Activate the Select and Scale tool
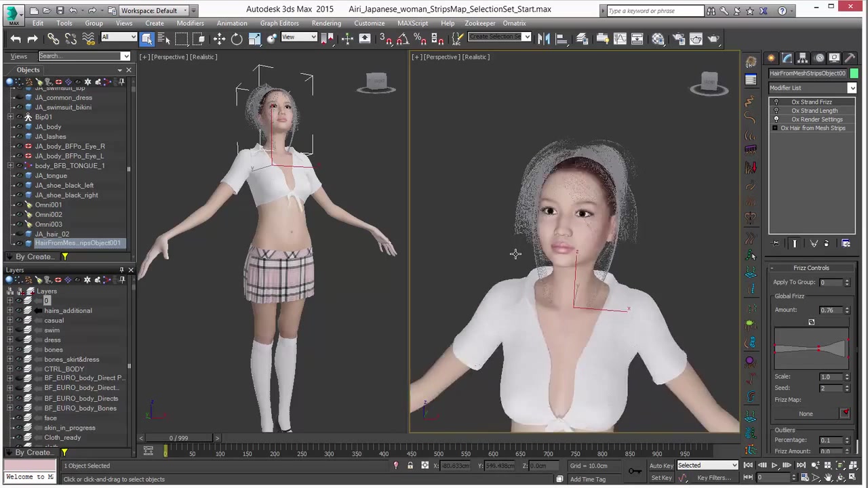 pos(254,39)
